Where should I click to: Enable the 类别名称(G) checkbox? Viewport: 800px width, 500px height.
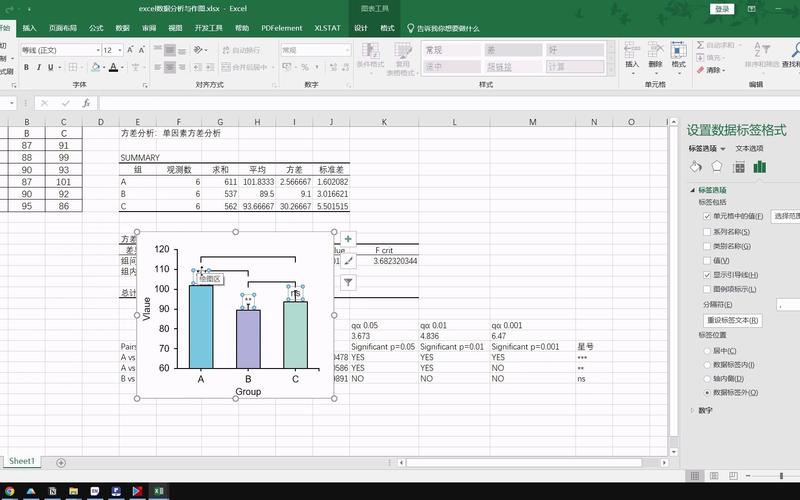707,246
